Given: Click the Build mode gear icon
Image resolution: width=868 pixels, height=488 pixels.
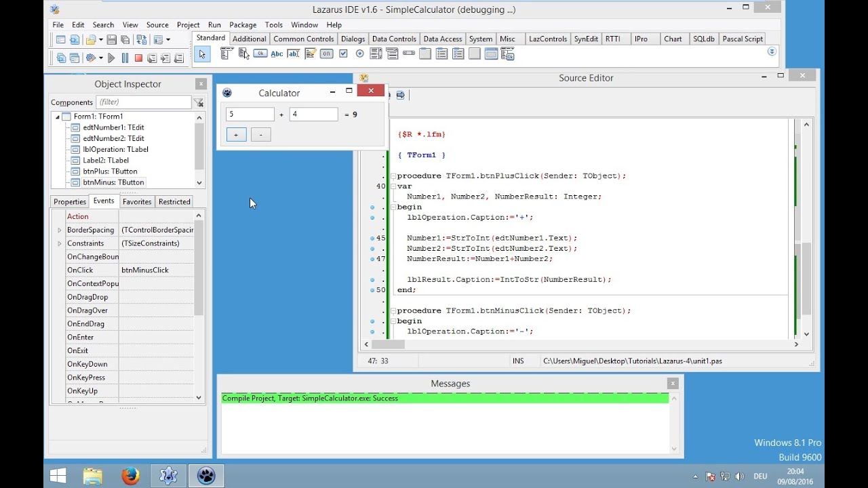Looking at the screenshot, I should coord(90,58).
